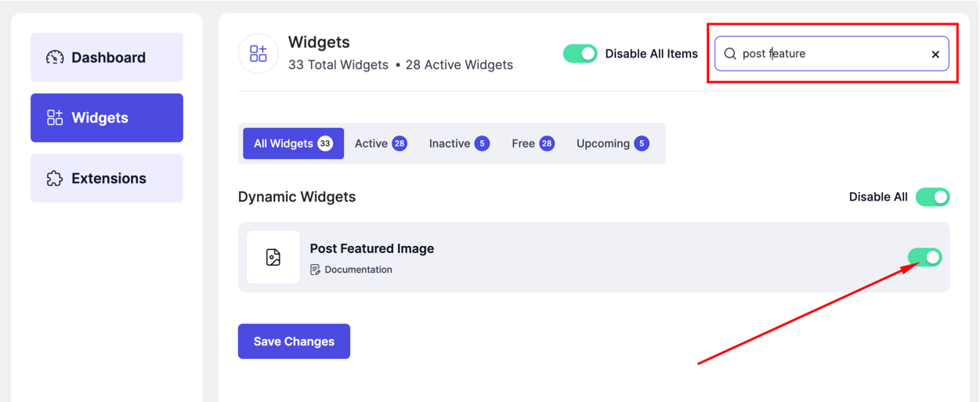Click the Post Featured Image widget icon
The width and height of the screenshot is (980, 402).
[273, 257]
